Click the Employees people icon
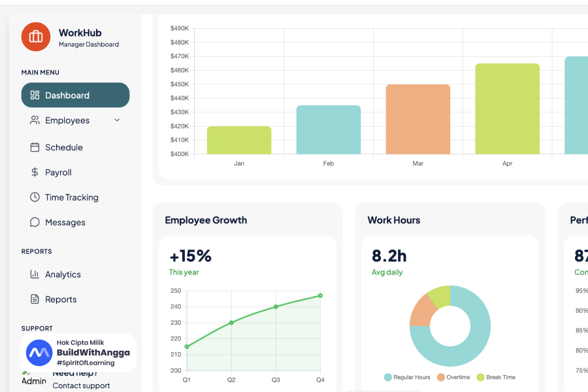Screen dimensions: 588x392 (x=35, y=120)
